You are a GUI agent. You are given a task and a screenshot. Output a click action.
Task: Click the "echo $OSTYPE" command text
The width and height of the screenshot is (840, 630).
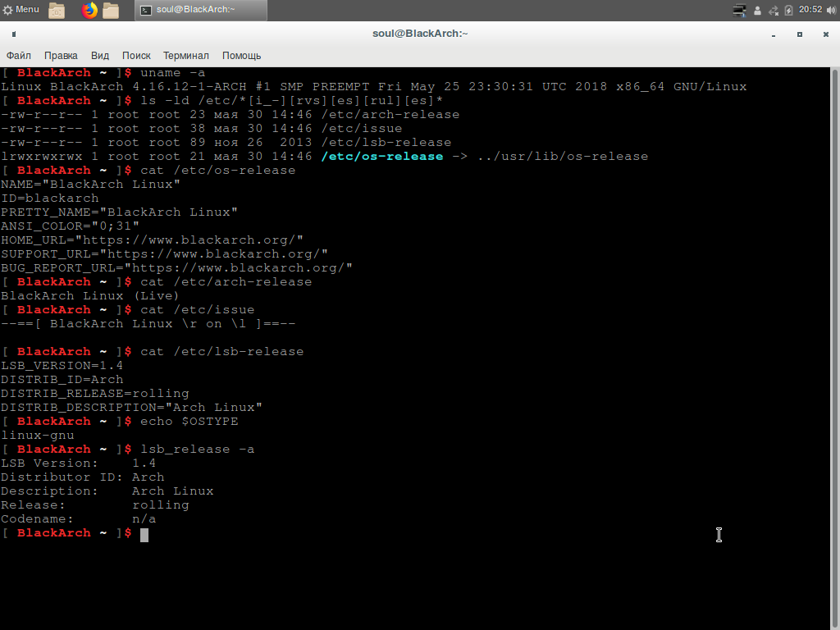[189, 421]
